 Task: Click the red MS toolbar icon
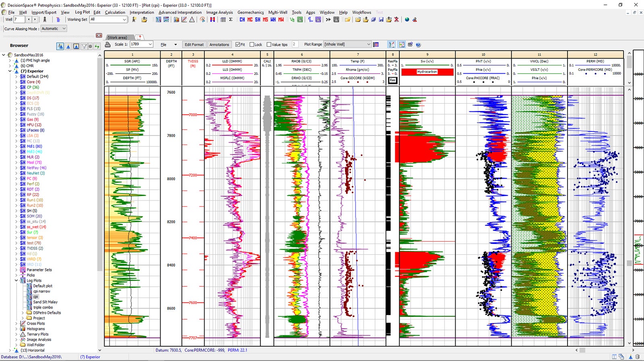(x=265, y=19)
